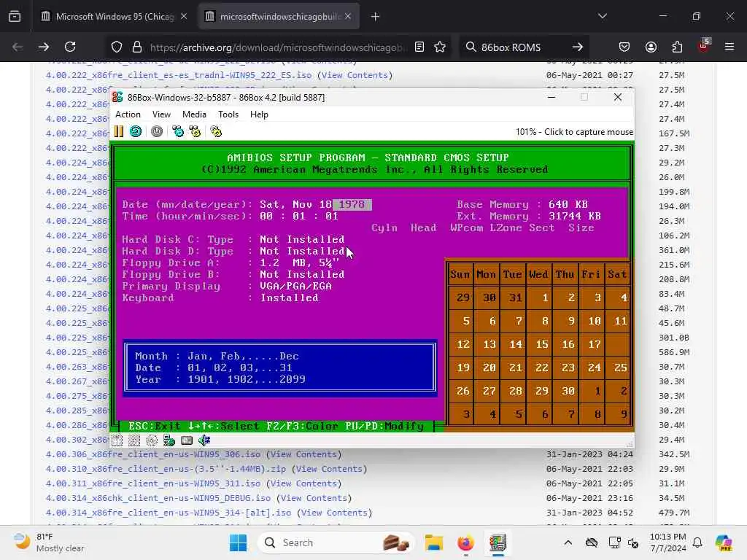Click View Contents for WIN95_222_ES.iso

pos(355,75)
